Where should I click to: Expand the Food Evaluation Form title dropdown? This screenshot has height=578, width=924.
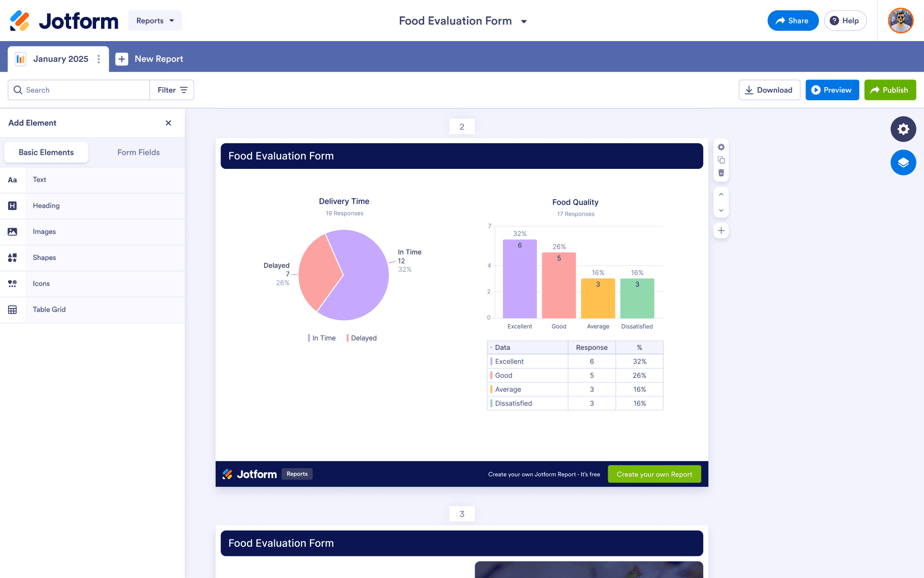tap(524, 21)
